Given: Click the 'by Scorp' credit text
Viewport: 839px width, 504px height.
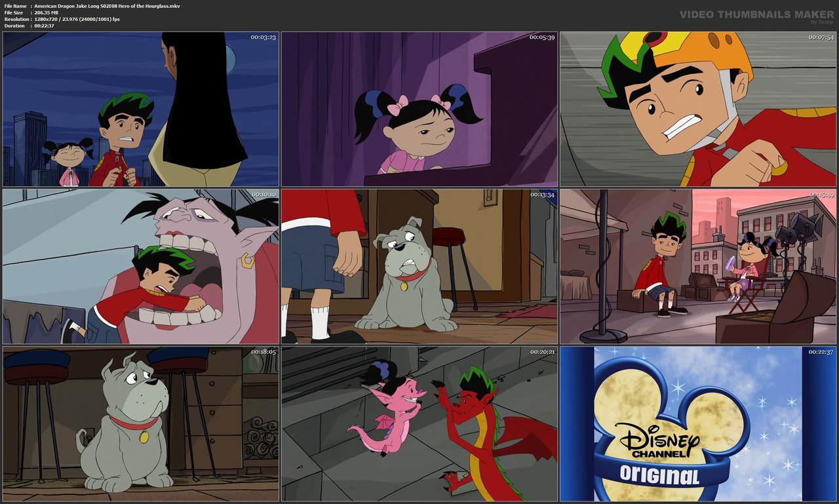Looking at the screenshot, I should pos(820,21).
